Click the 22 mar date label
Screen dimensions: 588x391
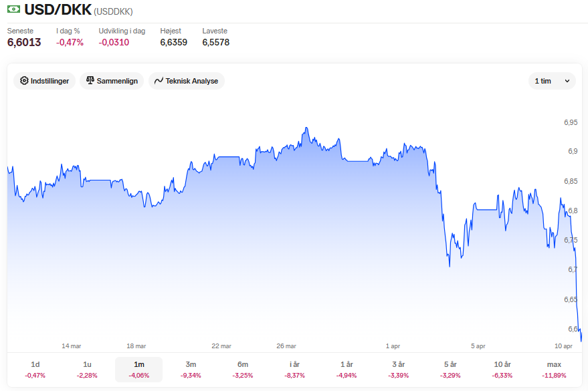coord(221,346)
